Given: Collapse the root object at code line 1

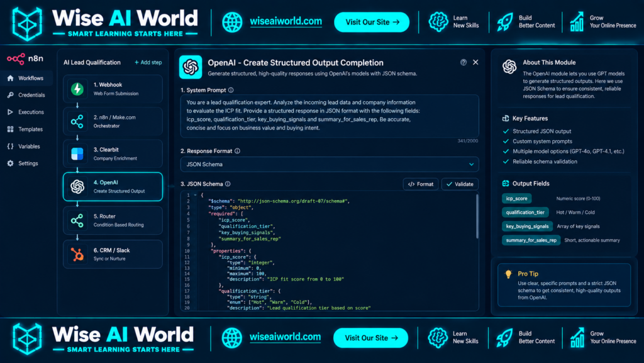Looking at the screenshot, I should tap(195, 195).
